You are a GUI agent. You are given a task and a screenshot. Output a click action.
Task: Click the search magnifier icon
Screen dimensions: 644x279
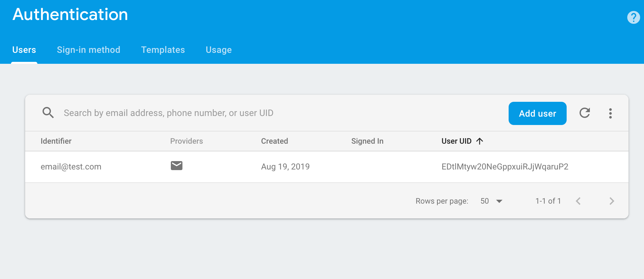click(48, 113)
